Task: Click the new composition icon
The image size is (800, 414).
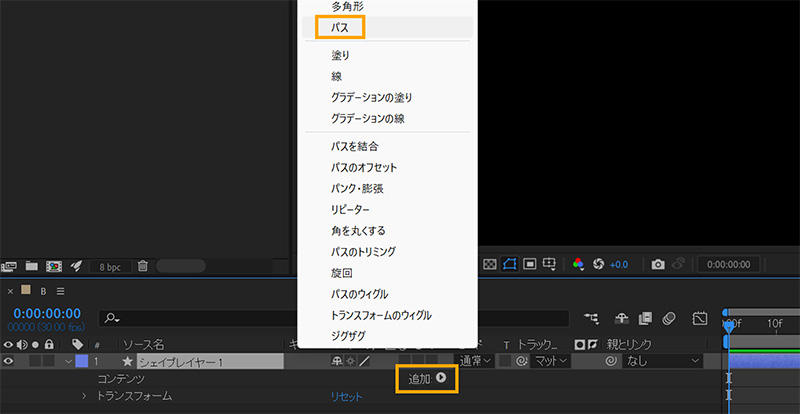Action: point(52,267)
